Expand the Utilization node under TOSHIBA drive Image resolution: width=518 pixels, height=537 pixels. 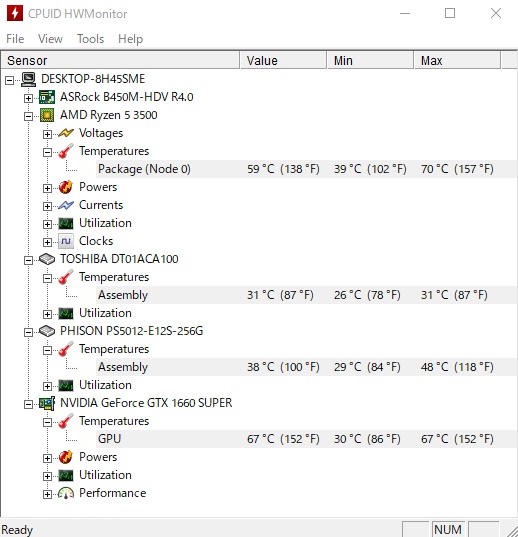click(47, 314)
